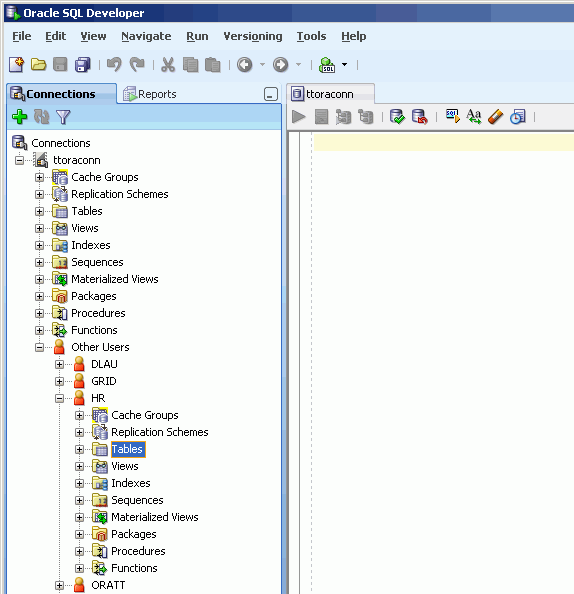Click the Forward navigation arrow icon
This screenshot has width=574, height=594.
pyautogui.click(x=280, y=65)
